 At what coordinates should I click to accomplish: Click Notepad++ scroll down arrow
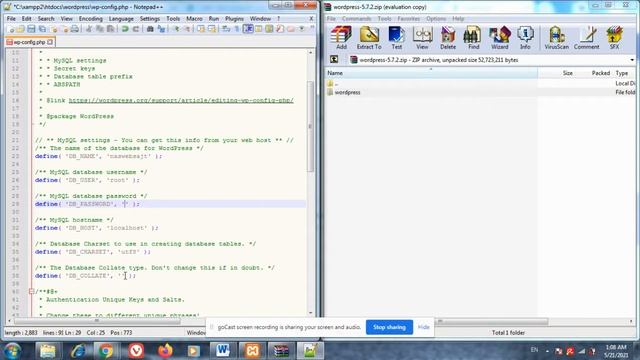(311, 313)
